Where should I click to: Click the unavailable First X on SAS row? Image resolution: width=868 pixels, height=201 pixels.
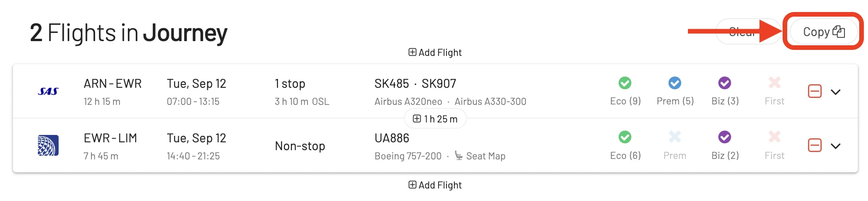pyautogui.click(x=775, y=83)
